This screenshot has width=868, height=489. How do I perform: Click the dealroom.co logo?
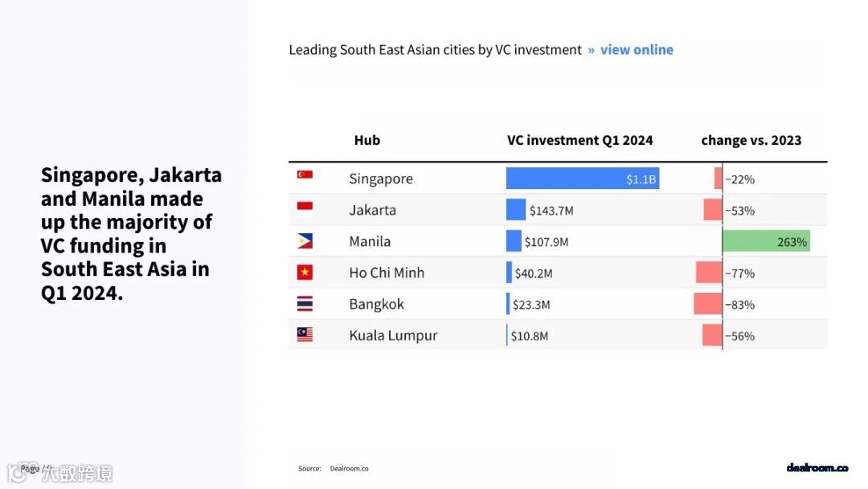coord(817,468)
